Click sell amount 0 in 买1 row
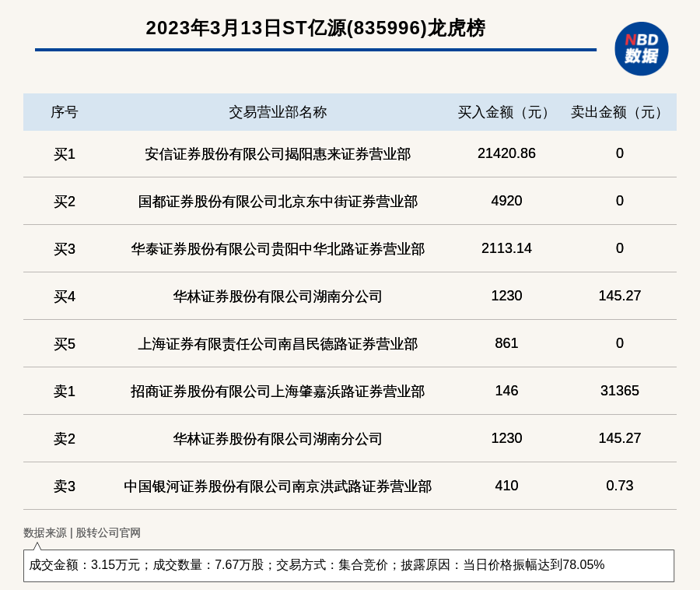 pyautogui.click(x=619, y=153)
